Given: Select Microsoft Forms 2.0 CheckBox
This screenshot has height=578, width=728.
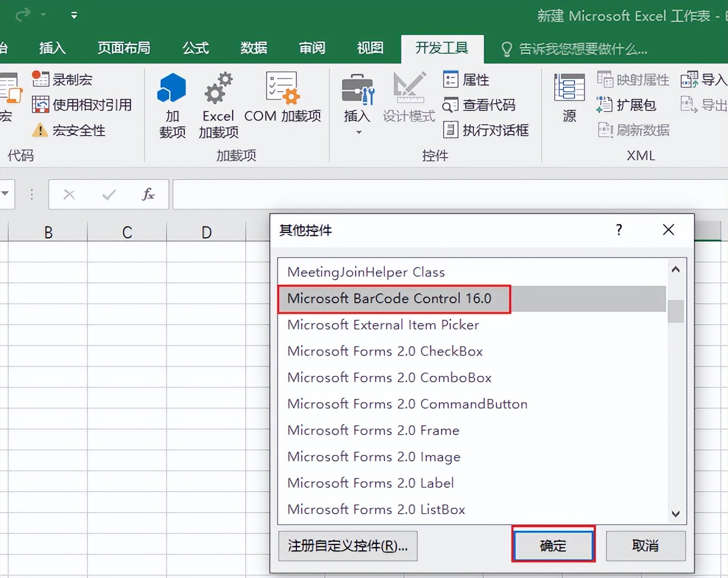Looking at the screenshot, I should (472, 351).
